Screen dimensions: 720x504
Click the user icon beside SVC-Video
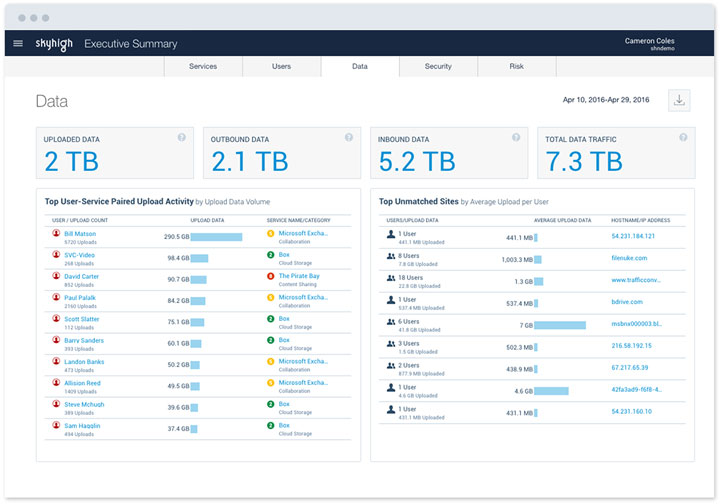coord(56,254)
